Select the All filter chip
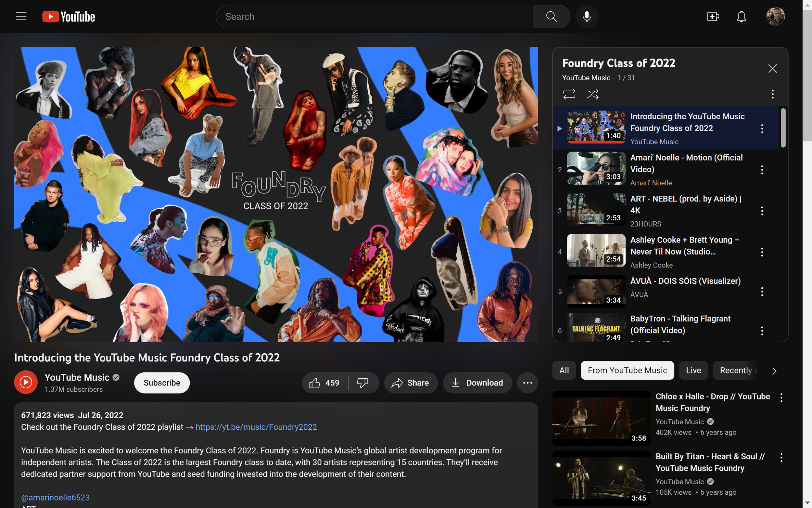The image size is (812, 508). [x=564, y=370]
